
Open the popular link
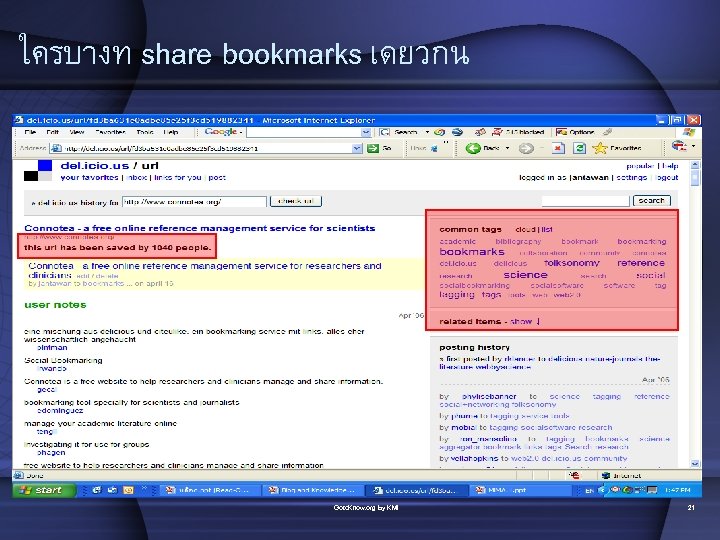(x=640, y=166)
